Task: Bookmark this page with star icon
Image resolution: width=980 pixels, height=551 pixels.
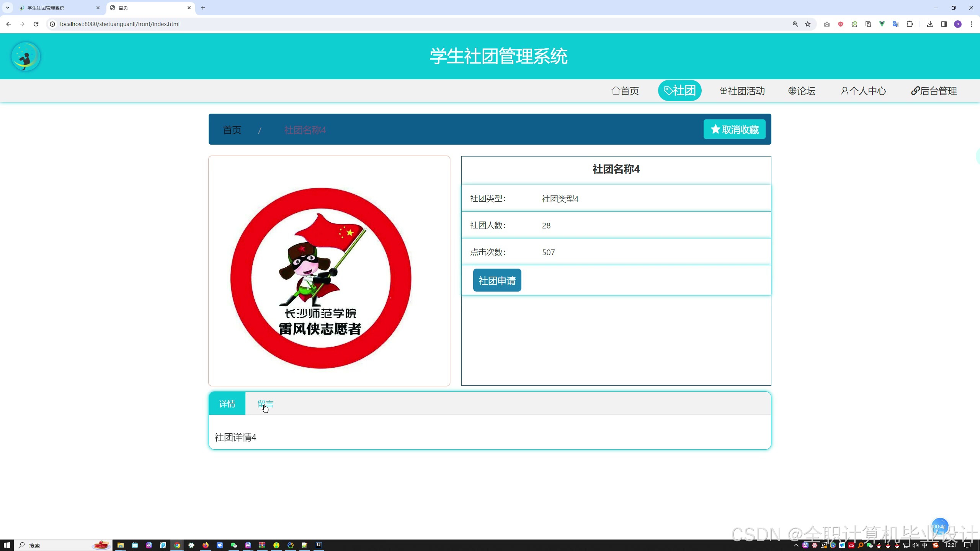Action: click(x=808, y=24)
